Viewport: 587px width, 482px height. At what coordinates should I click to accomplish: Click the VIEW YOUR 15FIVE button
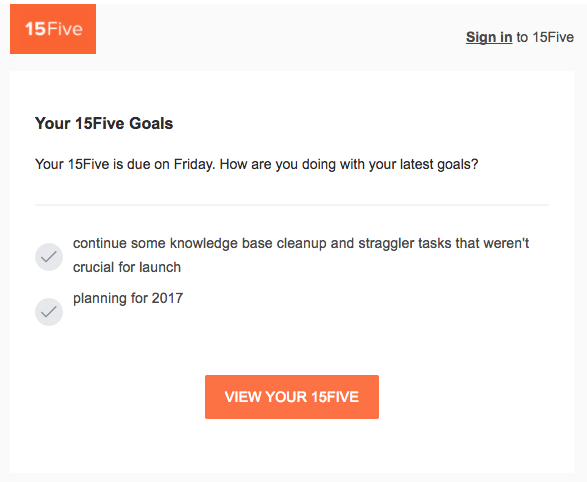(x=292, y=397)
